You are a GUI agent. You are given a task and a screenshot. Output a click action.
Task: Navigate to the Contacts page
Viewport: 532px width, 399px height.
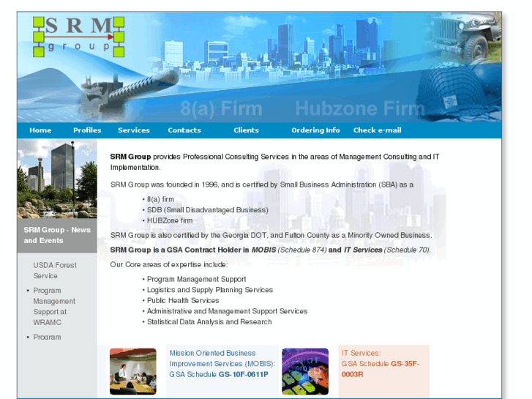(184, 130)
